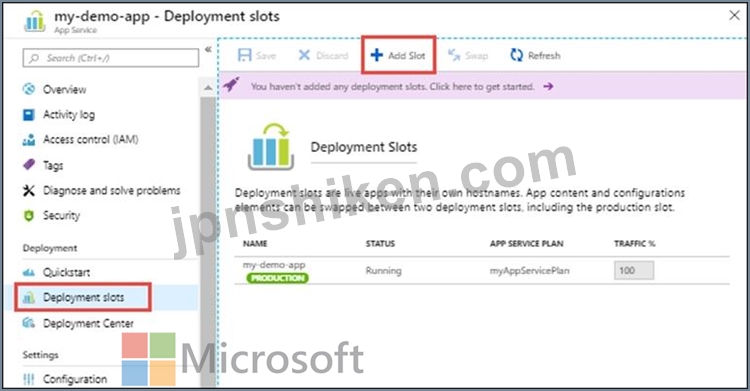
Task: Click the Save floppy disk icon
Action: pyautogui.click(x=244, y=55)
